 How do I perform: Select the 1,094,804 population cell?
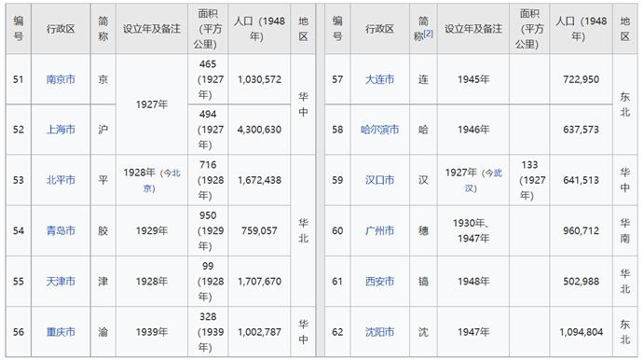[581, 332]
